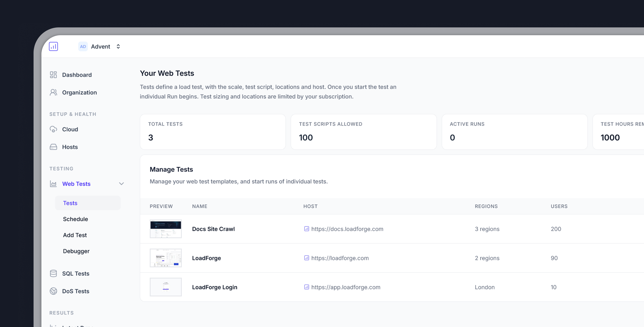Click the 200 users value
644x327 pixels.
tap(556, 229)
